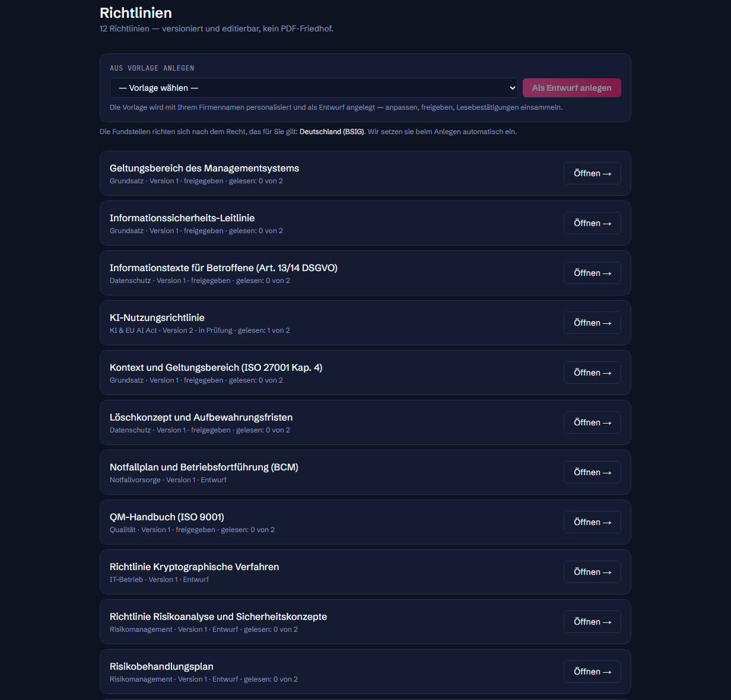Viewport: 731px width, 700px height.
Task: Open Richtlinie Risikoanalyse und Sicherheitskonzepte
Action: pos(592,622)
